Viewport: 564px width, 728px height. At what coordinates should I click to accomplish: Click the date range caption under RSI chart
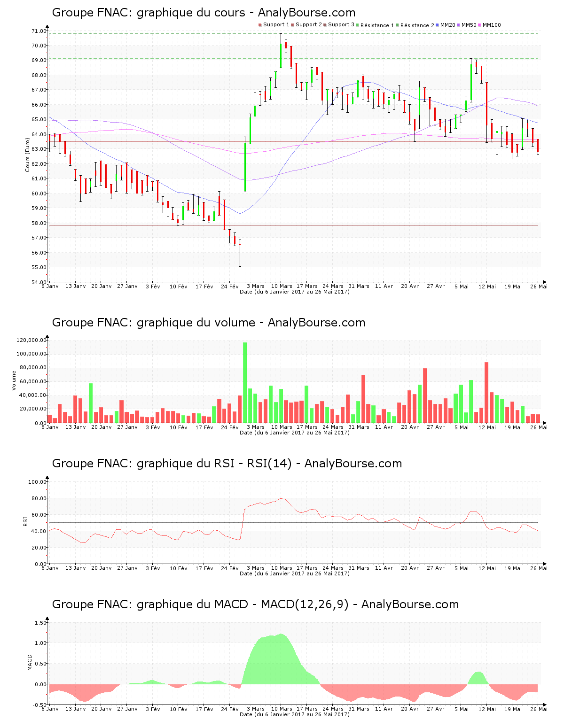click(x=295, y=573)
